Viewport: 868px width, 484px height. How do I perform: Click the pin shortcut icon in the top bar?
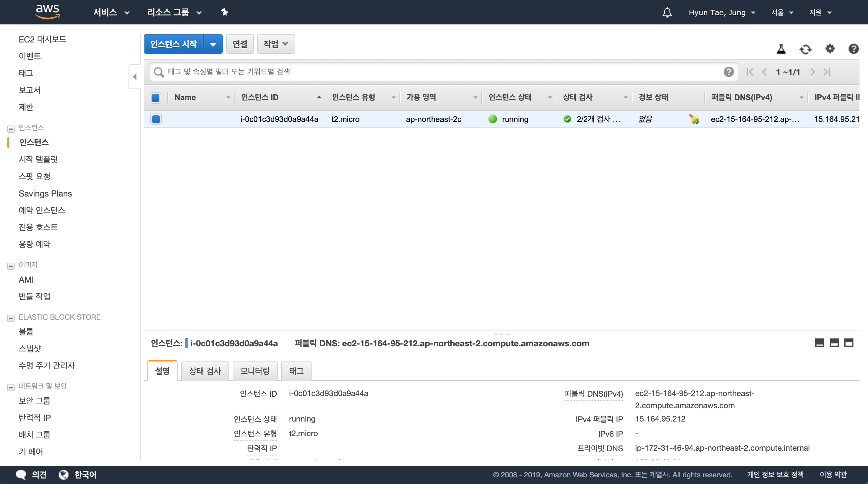coord(224,12)
